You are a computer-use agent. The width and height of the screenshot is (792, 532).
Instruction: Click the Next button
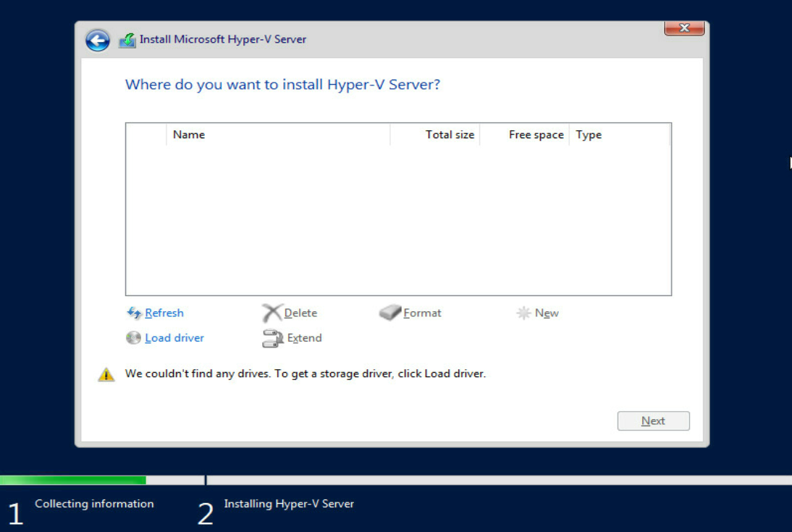pyautogui.click(x=653, y=421)
